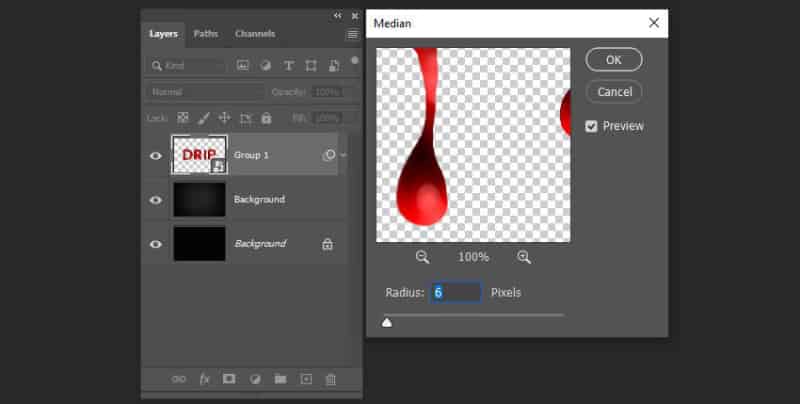Switch to the Layers tab
The height and width of the screenshot is (404, 800).
[163, 34]
